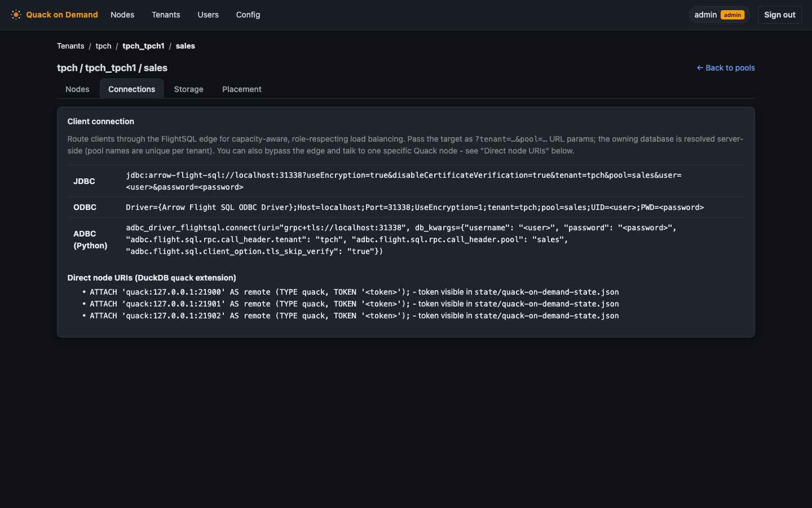Go to Tenants in the top navigation
Viewport: 812px width, 508px height.
(166, 15)
